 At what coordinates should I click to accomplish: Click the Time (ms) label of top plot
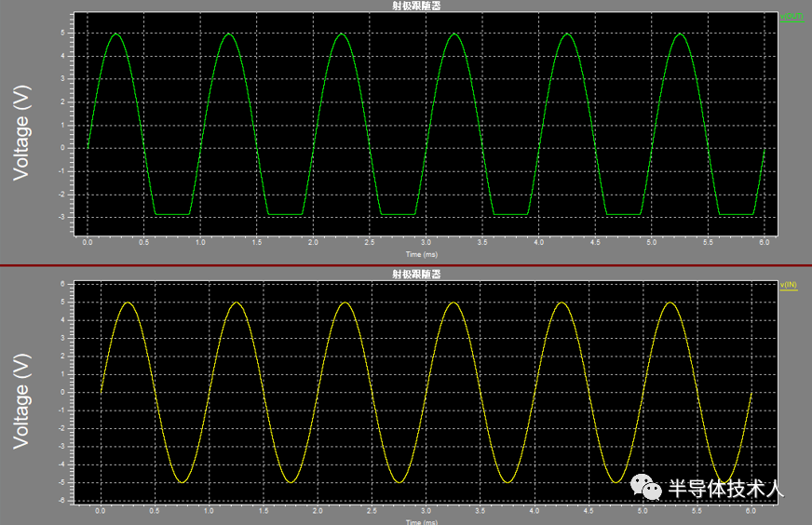point(422,254)
